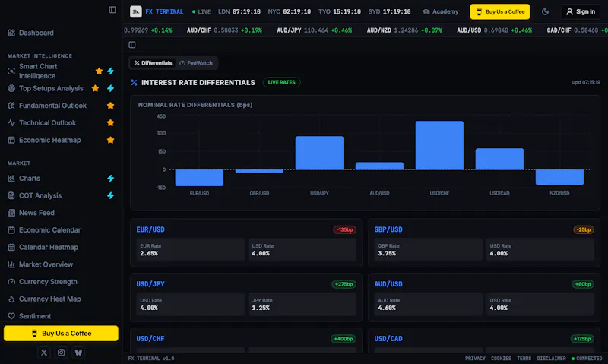Image resolution: width=608 pixels, height=364 pixels.
Task: Open the Disclaimer footer link
Action: [x=552, y=359]
